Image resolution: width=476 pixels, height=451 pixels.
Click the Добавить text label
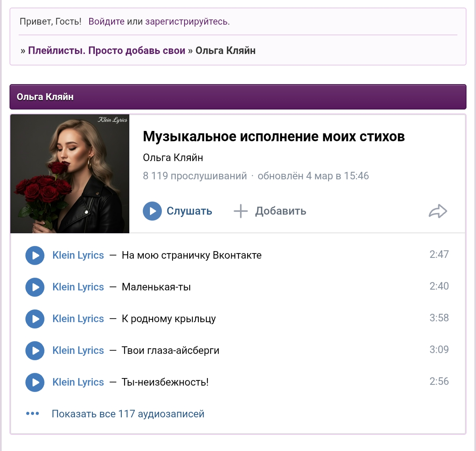click(x=280, y=211)
